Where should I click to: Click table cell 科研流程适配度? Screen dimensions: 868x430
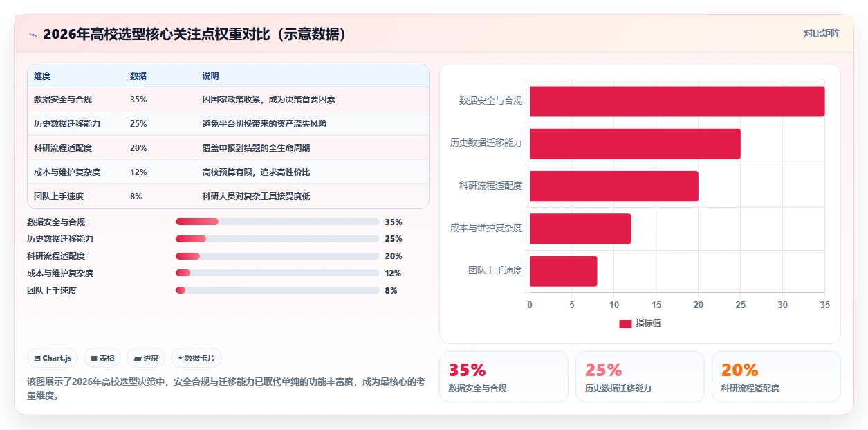click(x=63, y=148)
